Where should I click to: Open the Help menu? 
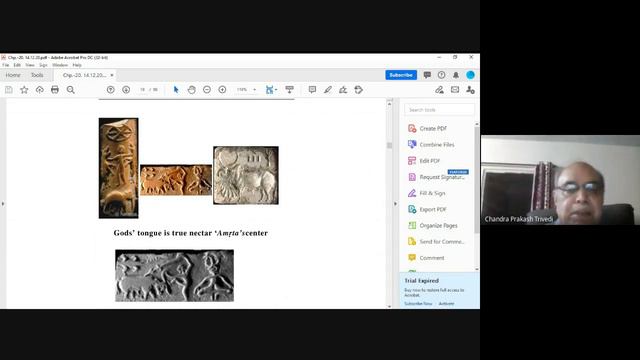[77, 65]
